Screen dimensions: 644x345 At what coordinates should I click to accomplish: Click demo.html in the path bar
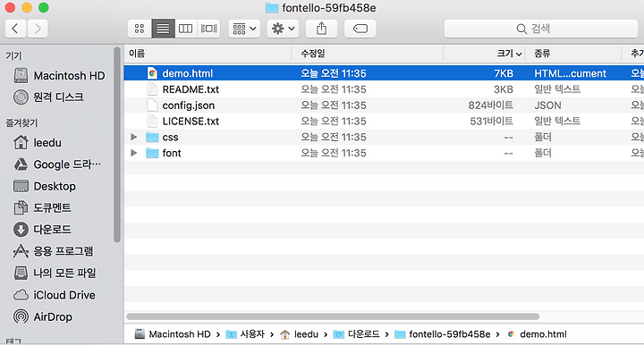point(537,334)
